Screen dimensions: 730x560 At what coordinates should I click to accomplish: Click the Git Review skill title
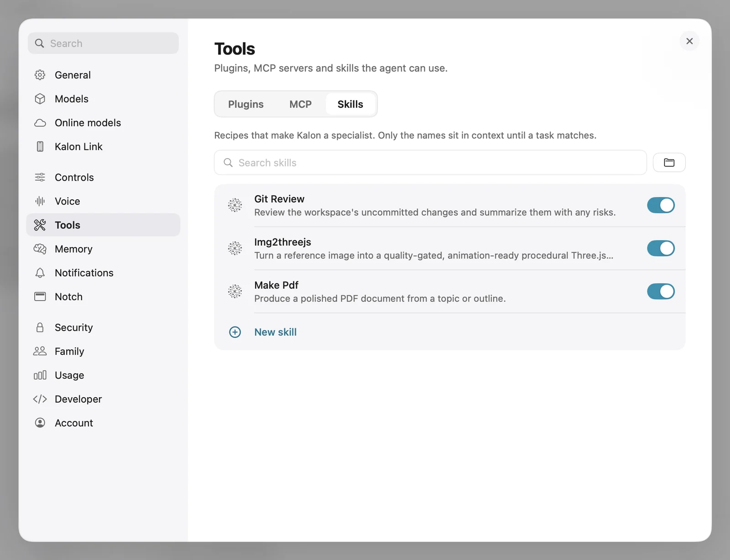[279, 199]
